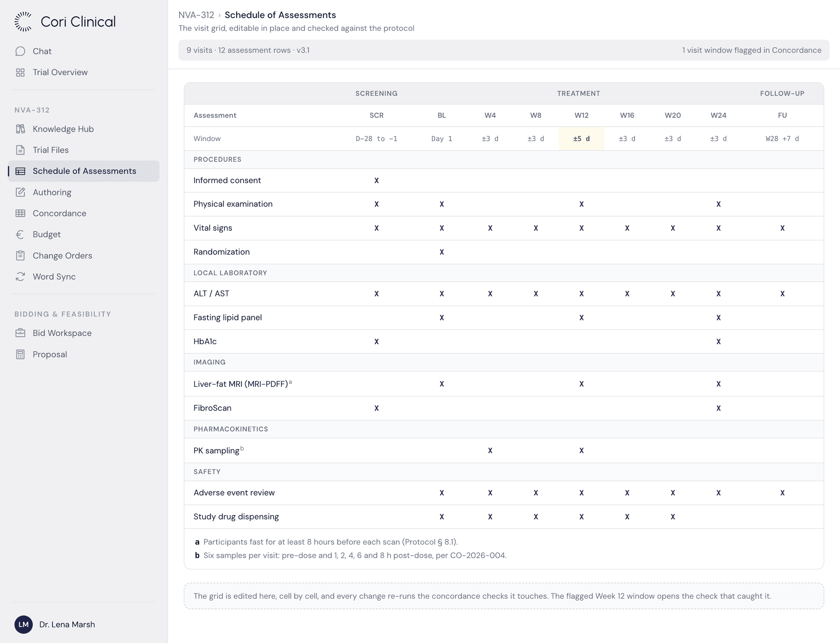Click the Budget euro icon
Screen dimensions: 840x643
20,235
